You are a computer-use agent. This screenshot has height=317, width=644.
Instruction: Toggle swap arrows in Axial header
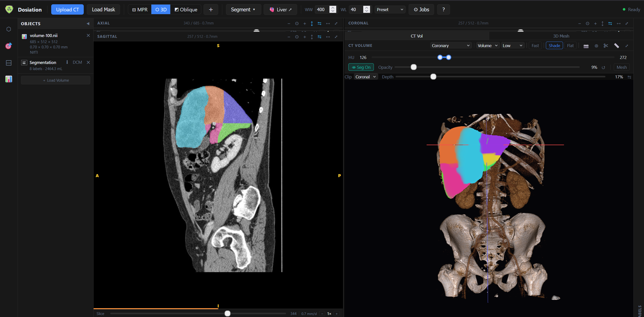pyautogui.click(x=320, y=23)
